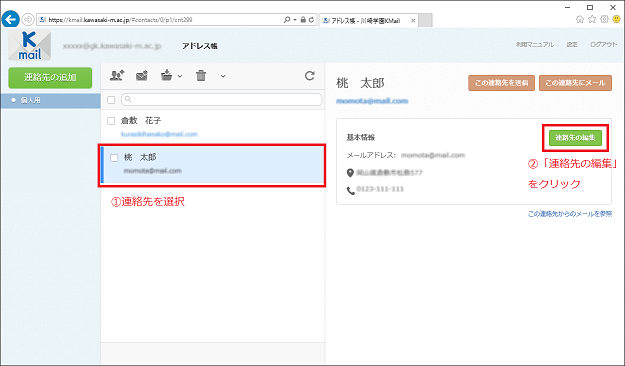Click the browser forward arrow button

click(28, 19)
